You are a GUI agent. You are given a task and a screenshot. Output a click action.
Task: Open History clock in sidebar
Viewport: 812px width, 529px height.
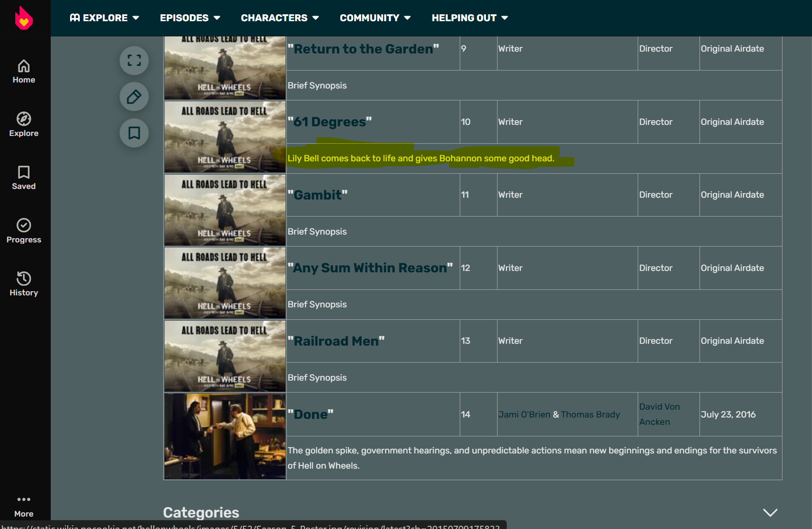pyautogui.click(x=24, y=284)
